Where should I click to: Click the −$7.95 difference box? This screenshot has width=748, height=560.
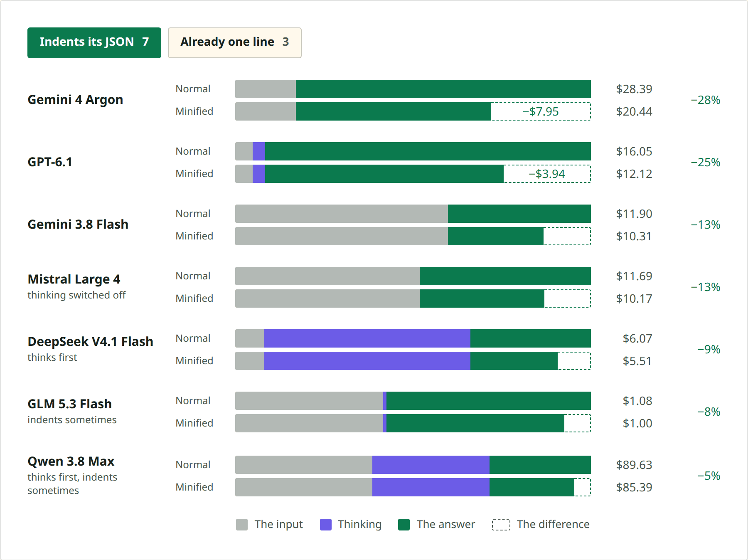[x=541, y=111]
